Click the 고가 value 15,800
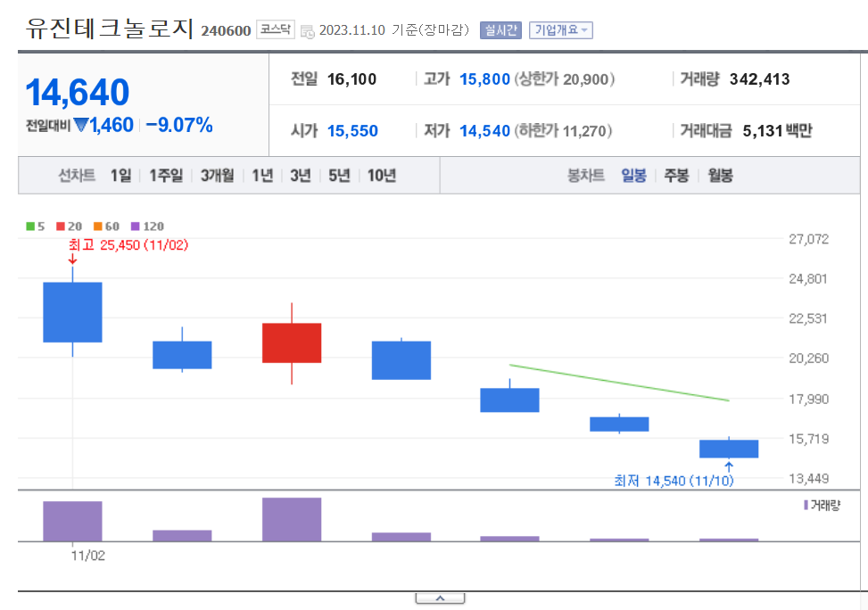The height and width of the screenshot is (610, 868). click(484, 79)
